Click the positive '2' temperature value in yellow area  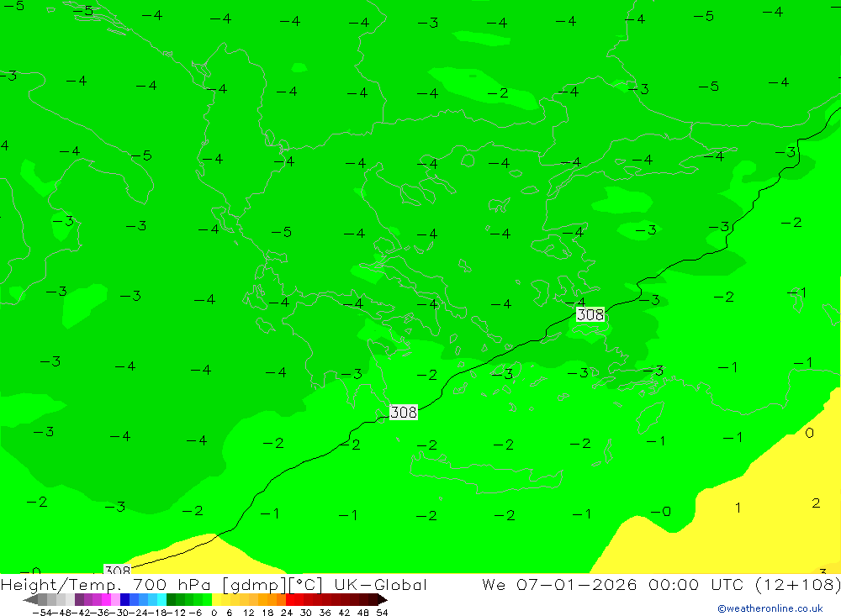click(x=816, y=503)
